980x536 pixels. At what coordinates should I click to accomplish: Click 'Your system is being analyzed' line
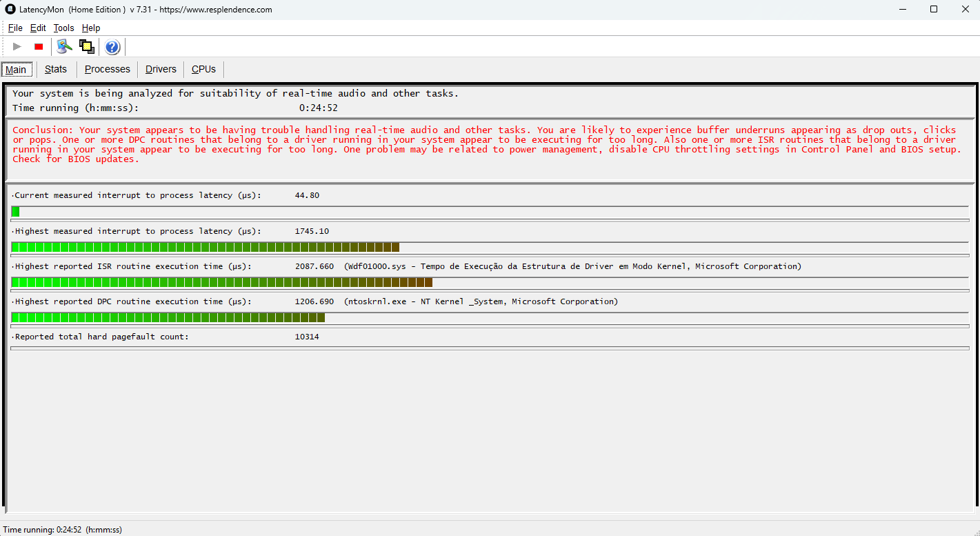pos(235,93)
